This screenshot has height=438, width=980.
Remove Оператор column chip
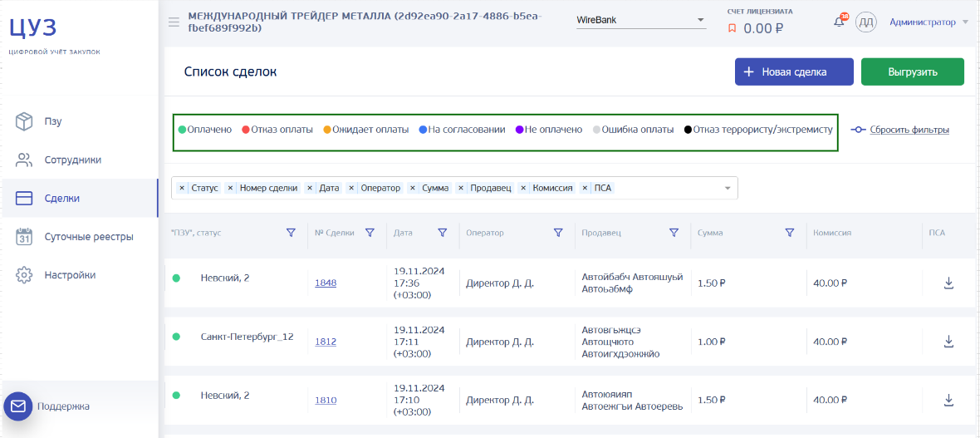(x=351, y=188)
